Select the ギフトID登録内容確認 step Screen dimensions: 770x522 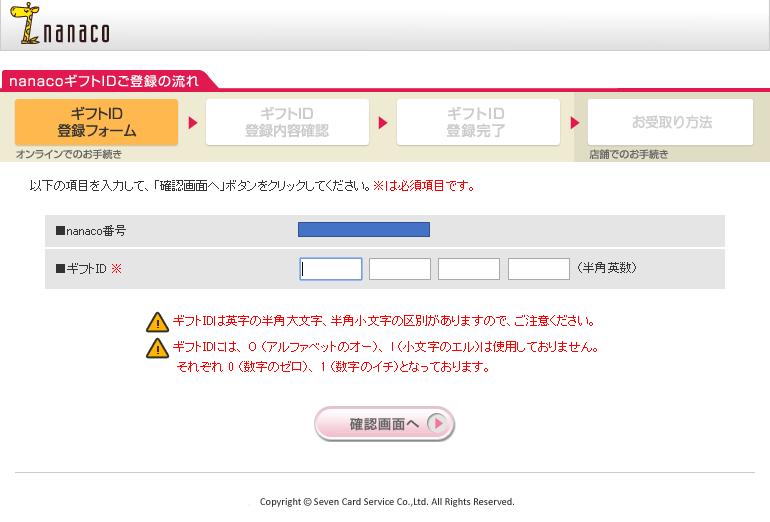coord(287,122)
